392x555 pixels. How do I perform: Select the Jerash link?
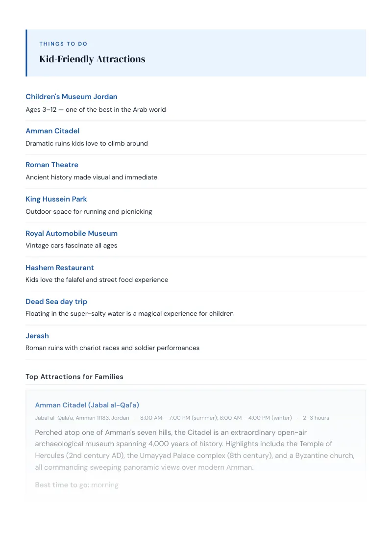point(37,336)
